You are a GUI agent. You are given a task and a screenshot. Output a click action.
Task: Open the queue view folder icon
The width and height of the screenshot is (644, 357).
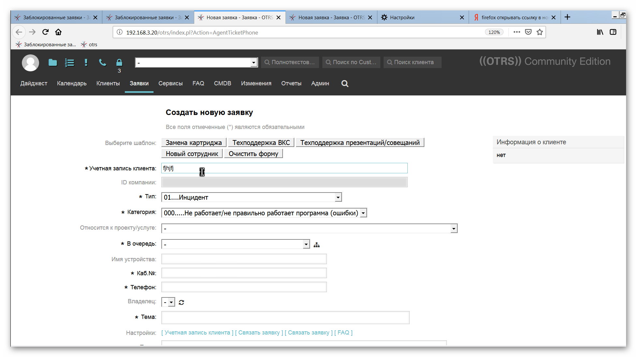point(53,63)
